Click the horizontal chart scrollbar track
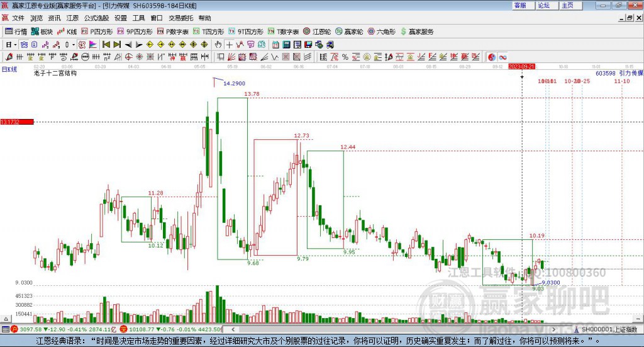 point(394,329)
